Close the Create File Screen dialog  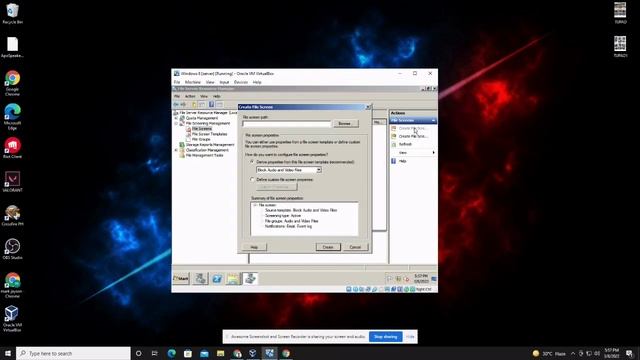[368, 107]
